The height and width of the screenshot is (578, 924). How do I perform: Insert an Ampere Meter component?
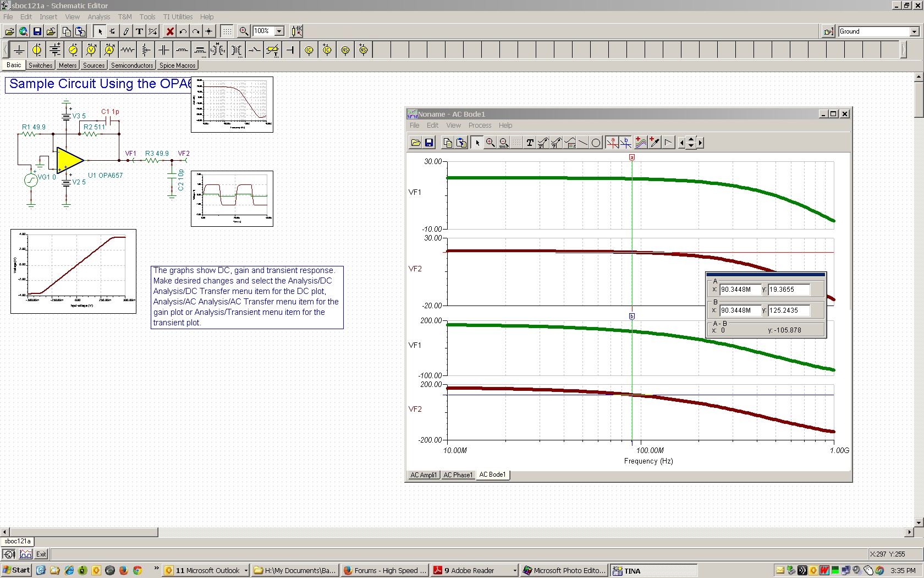[109, 50]
